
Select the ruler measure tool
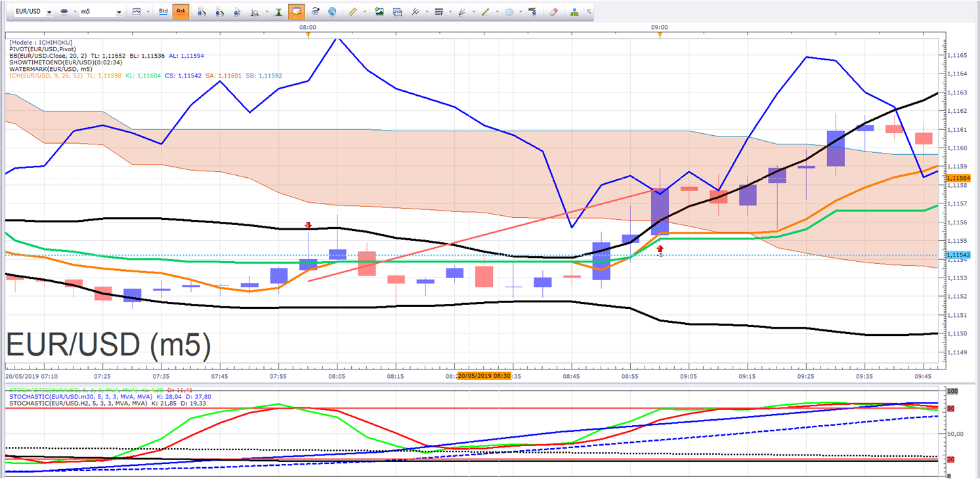point(352,12)
